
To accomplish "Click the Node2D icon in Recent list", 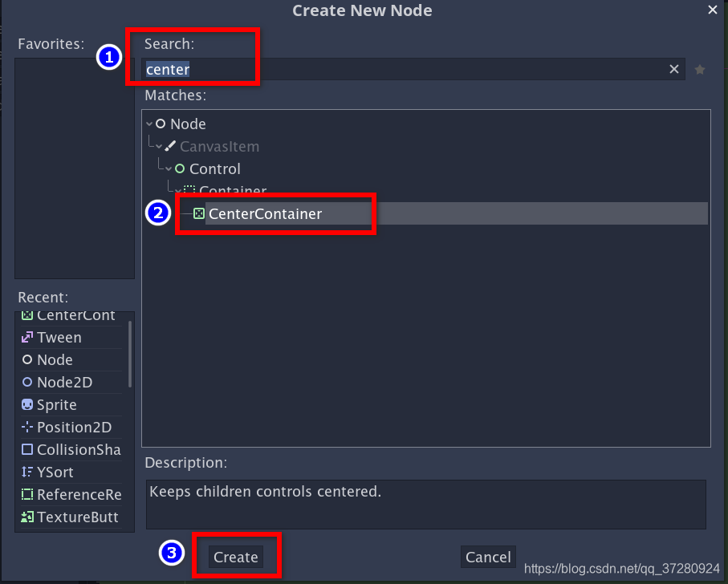I will pos(27,382).
